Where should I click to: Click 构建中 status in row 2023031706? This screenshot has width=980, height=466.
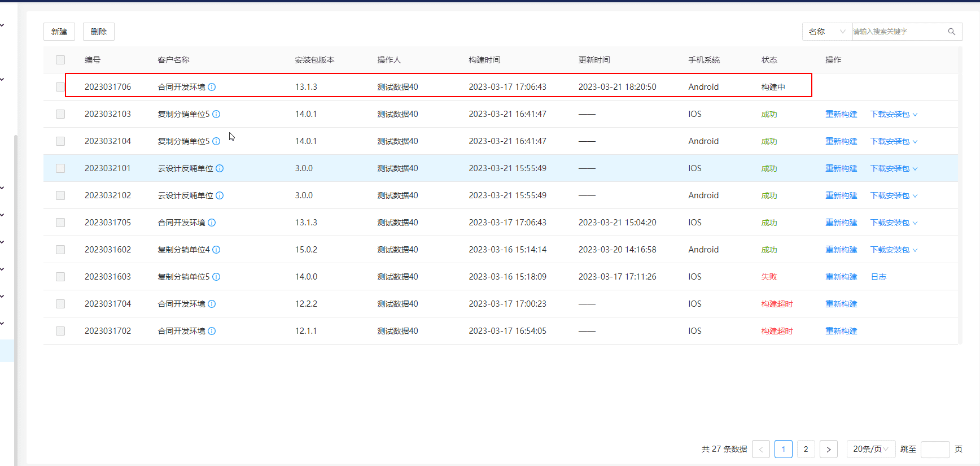click(773, 87)
